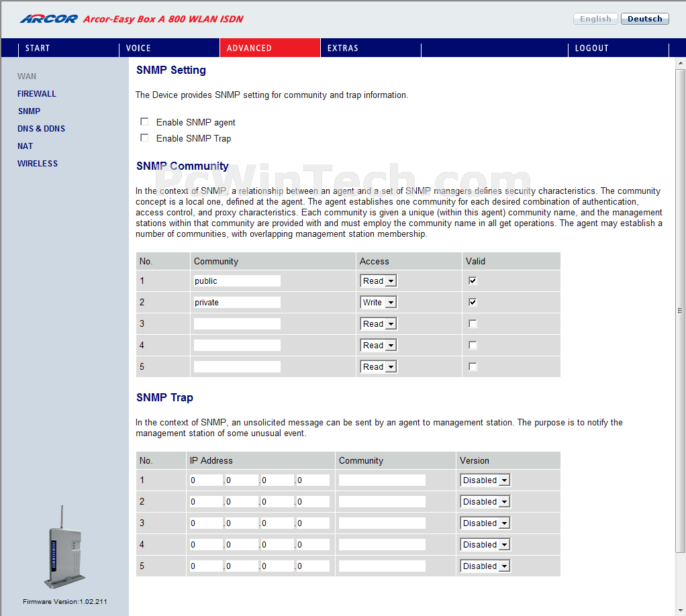Screen dimensions: 686x616
Task: Click second IP octet of trap row 2
Action: tap(242, 501)
